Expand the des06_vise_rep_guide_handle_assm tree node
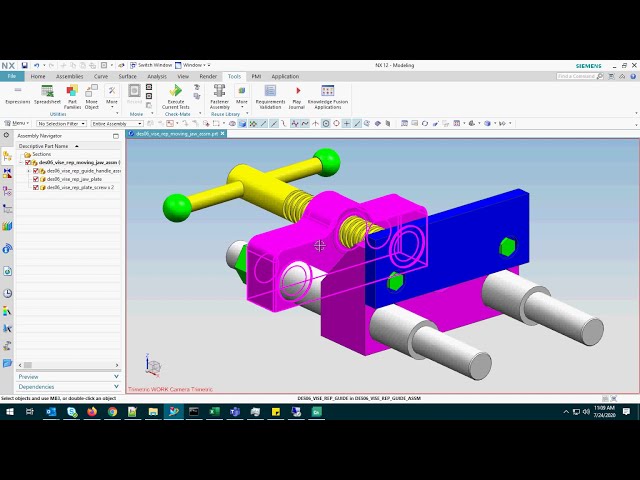The height and width of the screenshot is (480, 640). (29, 171)
